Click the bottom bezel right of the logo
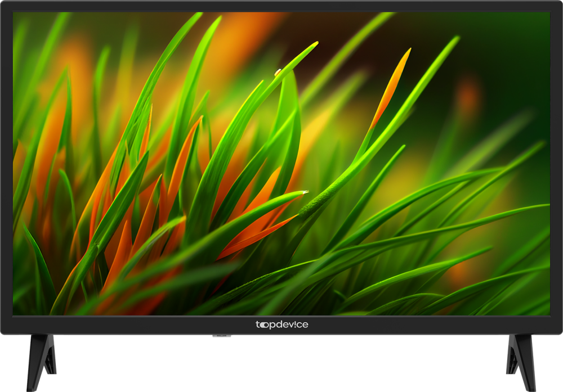 tap(422, 325)
